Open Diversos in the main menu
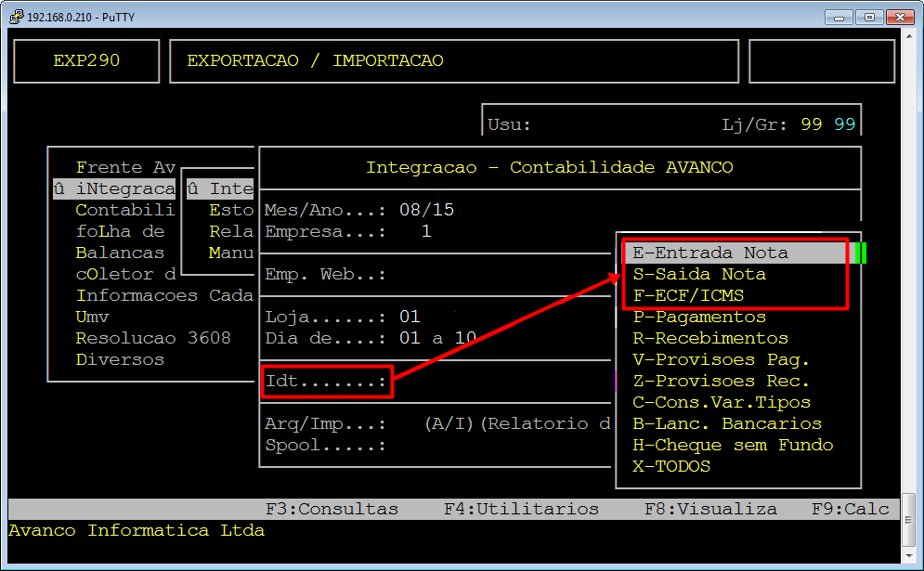 (x=119, y=359)
